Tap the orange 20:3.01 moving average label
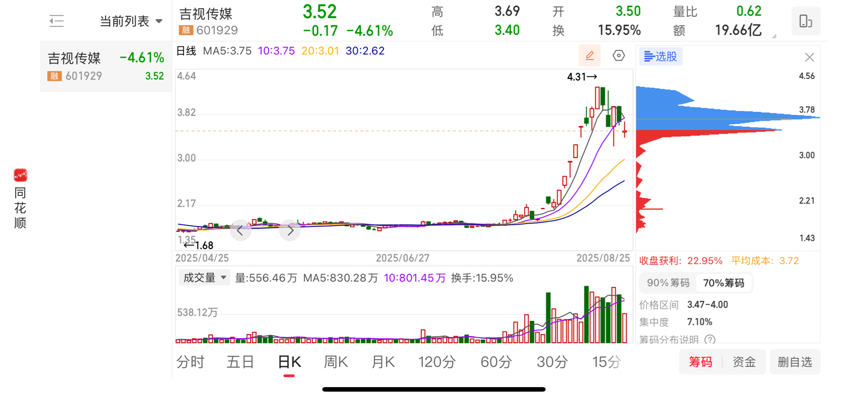 (320, 51)
